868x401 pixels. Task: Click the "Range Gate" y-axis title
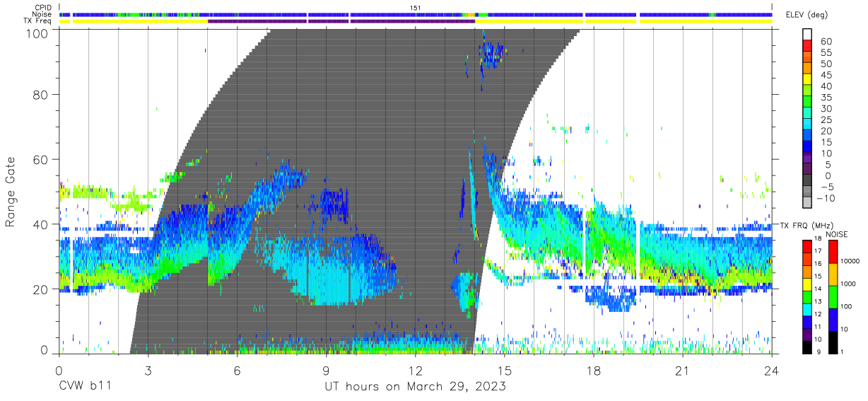pyautogui.click(x=11, y=192)
